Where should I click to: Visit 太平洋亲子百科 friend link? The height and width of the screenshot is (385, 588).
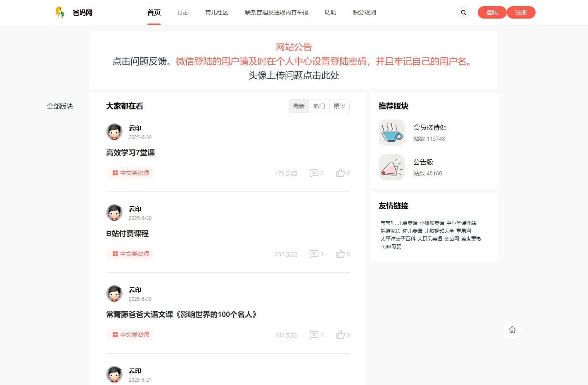398,239
